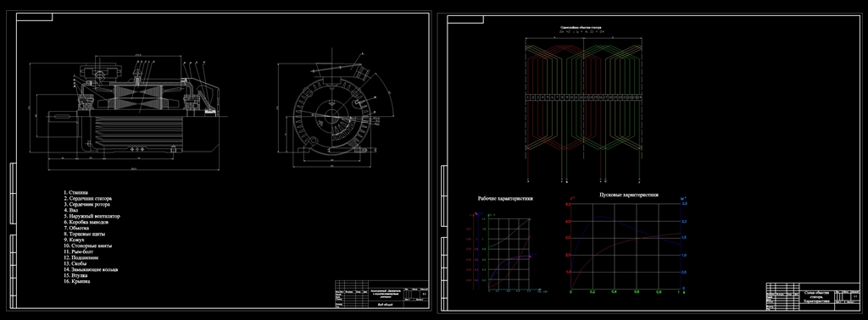Select the blue 2,5 axis label on starting chart

(684, 204)
